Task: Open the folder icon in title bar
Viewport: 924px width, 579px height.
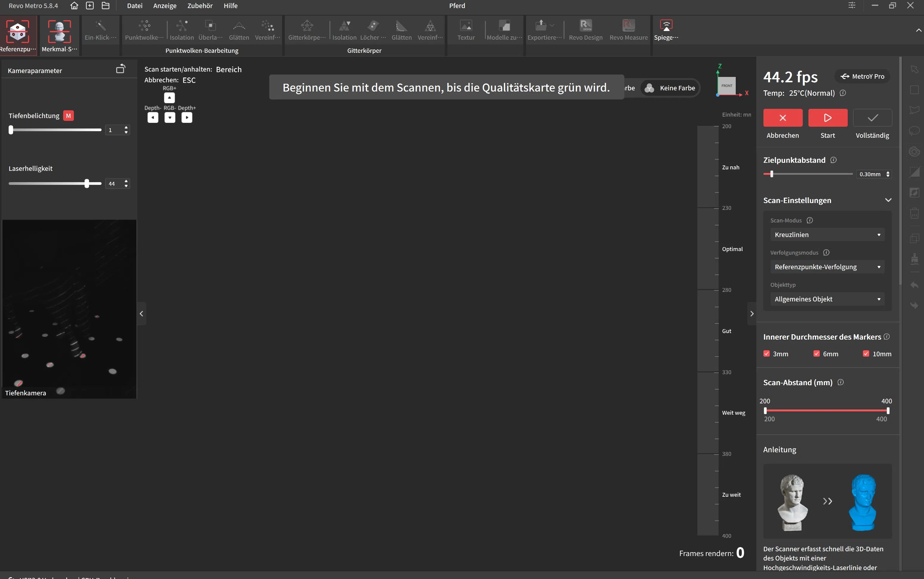Action: (106, 6)
